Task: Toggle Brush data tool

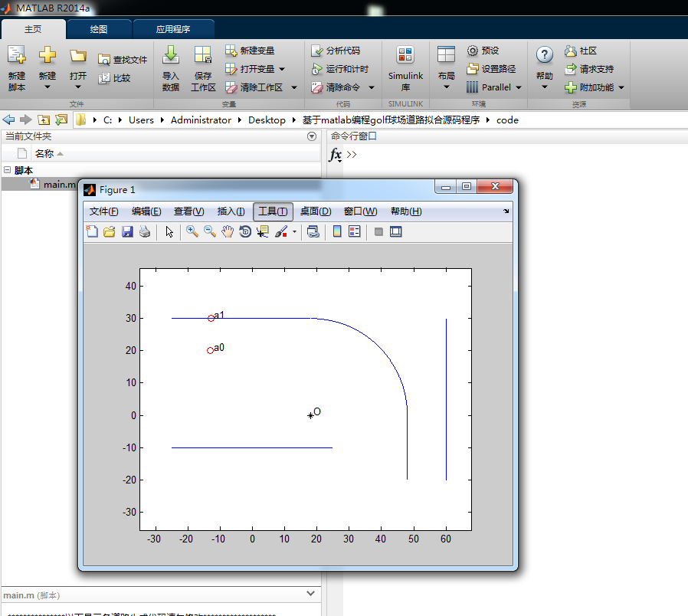Action: point(281,231)
